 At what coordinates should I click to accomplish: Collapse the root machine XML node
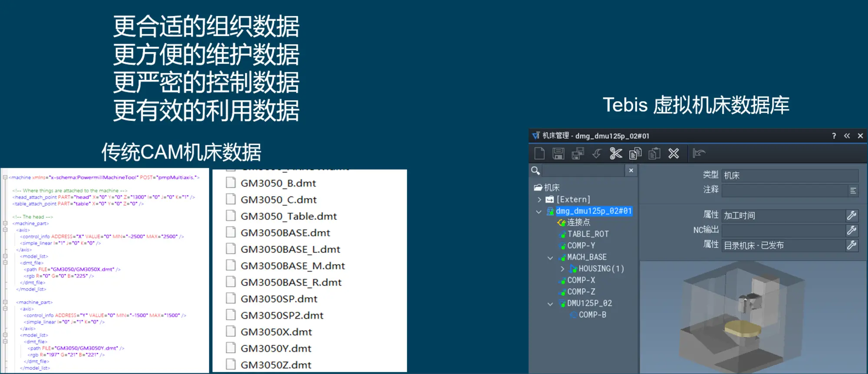pyautogui.click(x=5, y=177)
